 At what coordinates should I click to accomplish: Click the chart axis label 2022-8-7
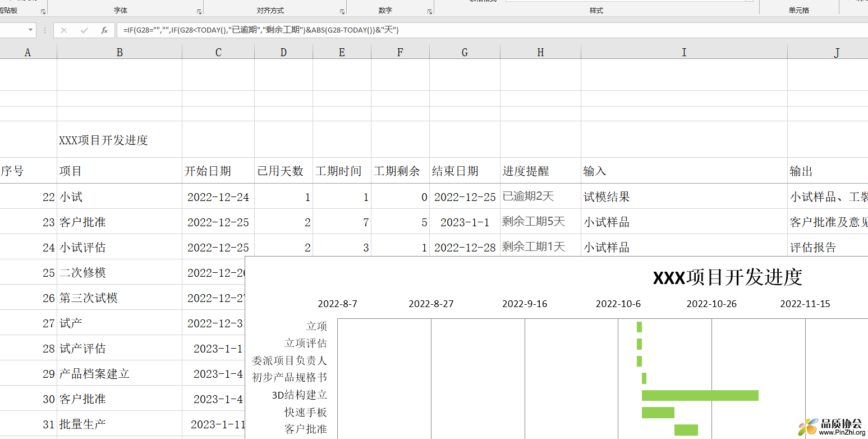click(337, 304)
